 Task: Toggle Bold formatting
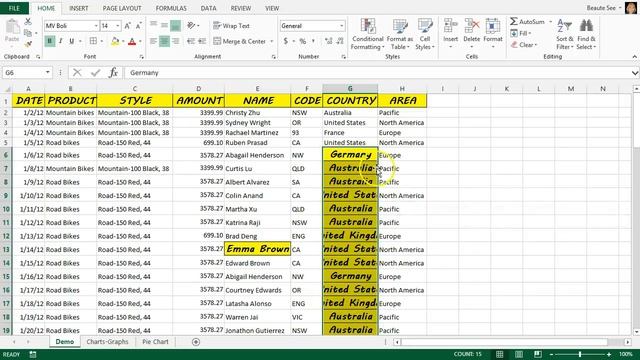tap(50, 41)
